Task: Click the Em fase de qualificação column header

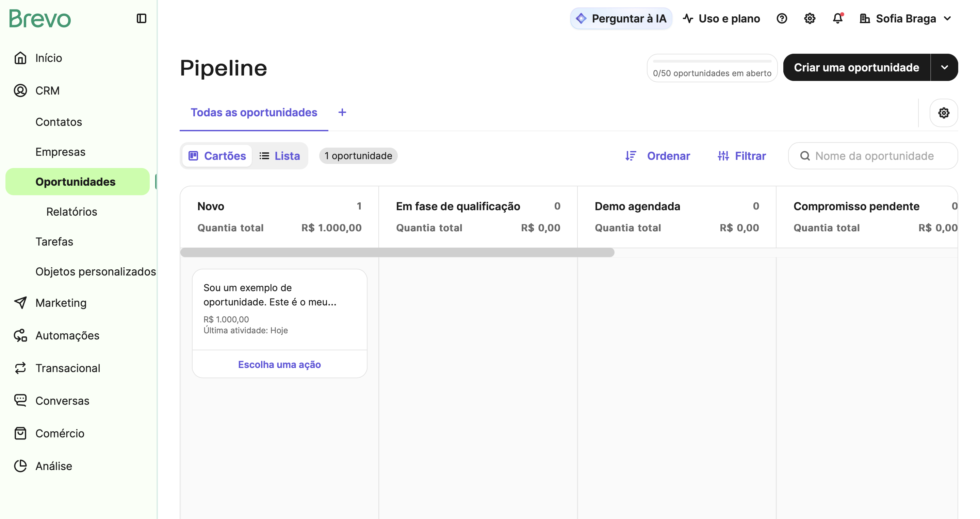Action: pyautogui.click(x=458, y=206)
